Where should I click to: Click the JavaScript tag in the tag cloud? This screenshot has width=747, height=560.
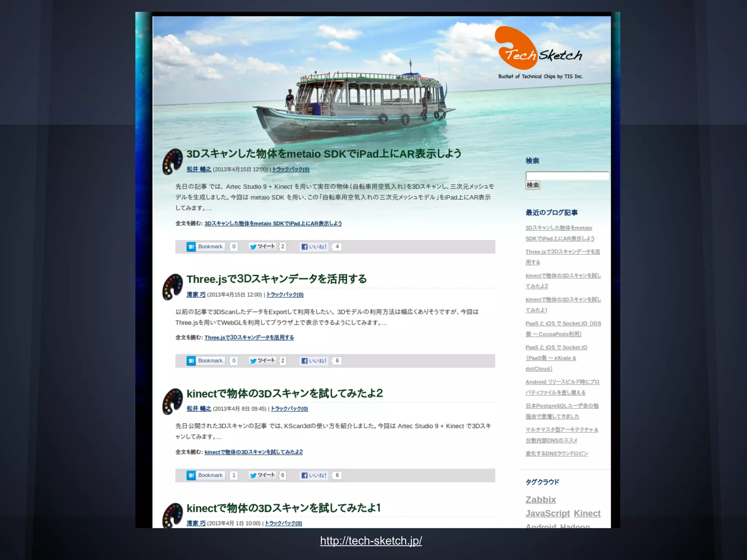[x=547, y=514]
